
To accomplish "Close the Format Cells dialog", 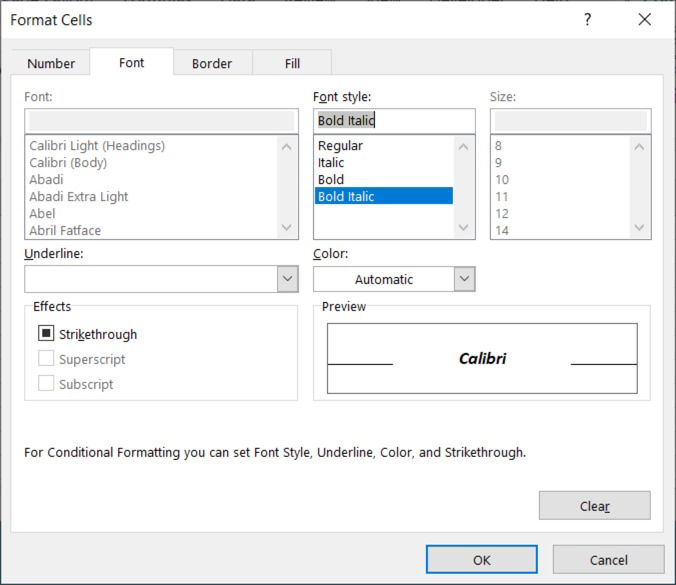I will (x=645, y=19).
